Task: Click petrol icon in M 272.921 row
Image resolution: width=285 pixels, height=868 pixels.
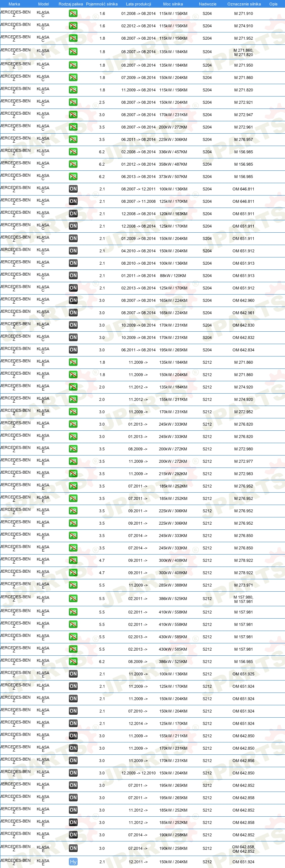Action: (73, 102)
